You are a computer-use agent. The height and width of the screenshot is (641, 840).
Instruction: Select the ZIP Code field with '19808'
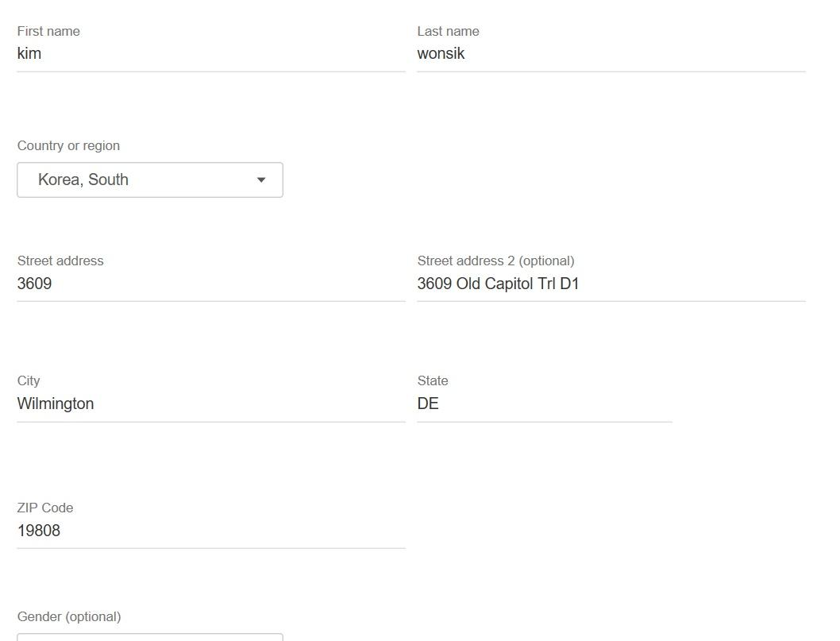coord(210,531)
